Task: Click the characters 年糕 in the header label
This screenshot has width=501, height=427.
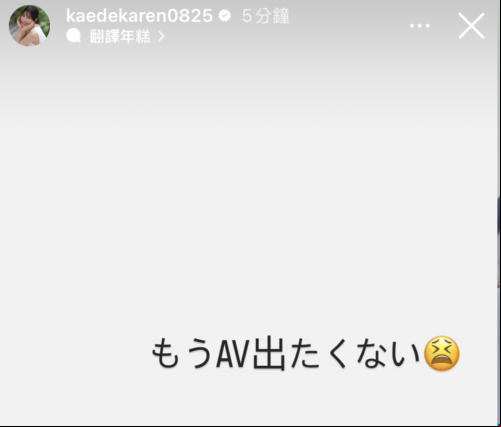Action: click(135, 36)
